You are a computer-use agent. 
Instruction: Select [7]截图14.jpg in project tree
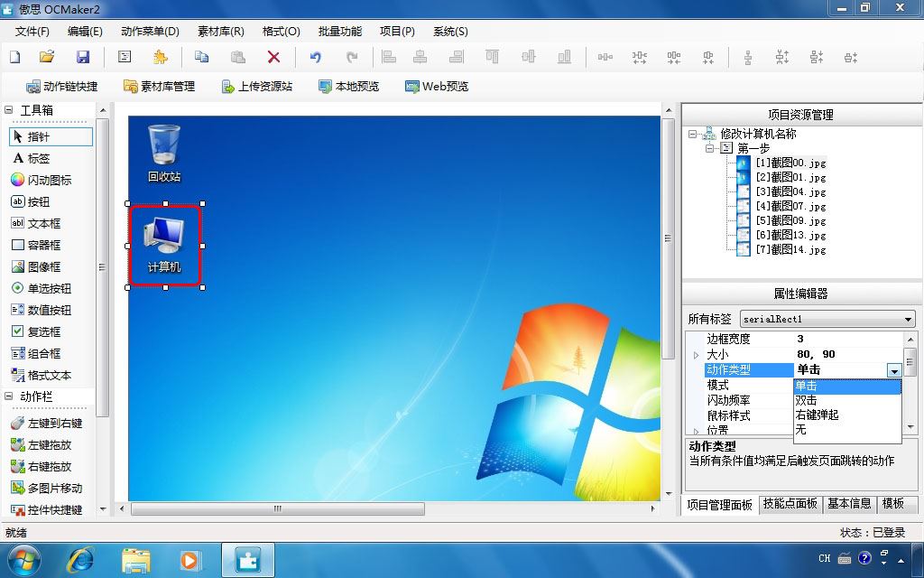[790, 249]
